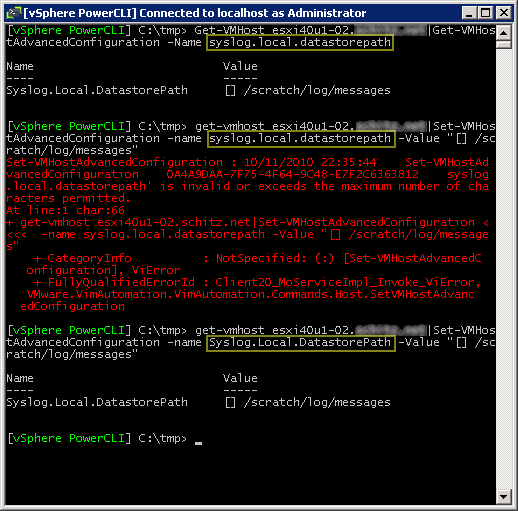This screenshot has width=518, height=511.
Task: Click second highlighted lowercase syslog.local.datastorepath box
Action: [301, 138]
